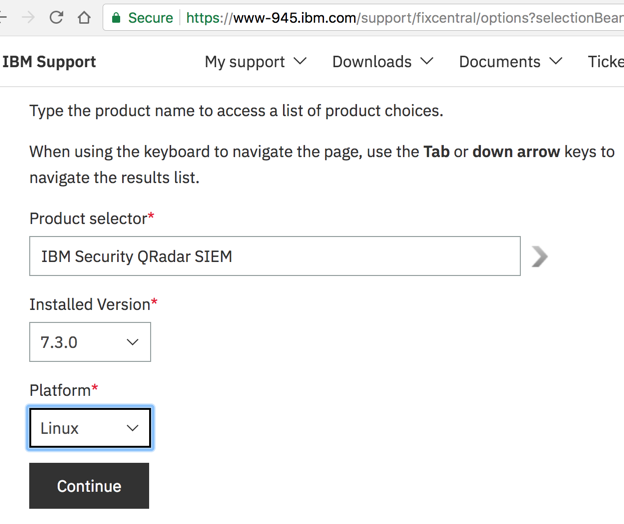This screenshot has width=624, height=524.
Task: Click the chevron next to Downloads
Action: [427, 62]
